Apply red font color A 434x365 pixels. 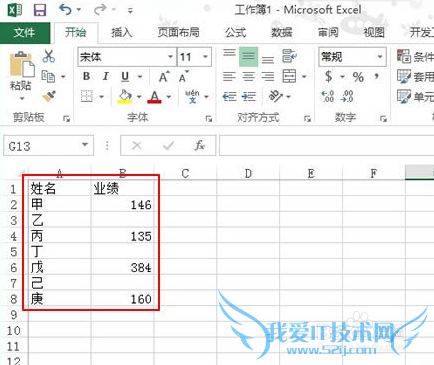tap(154, 97)
